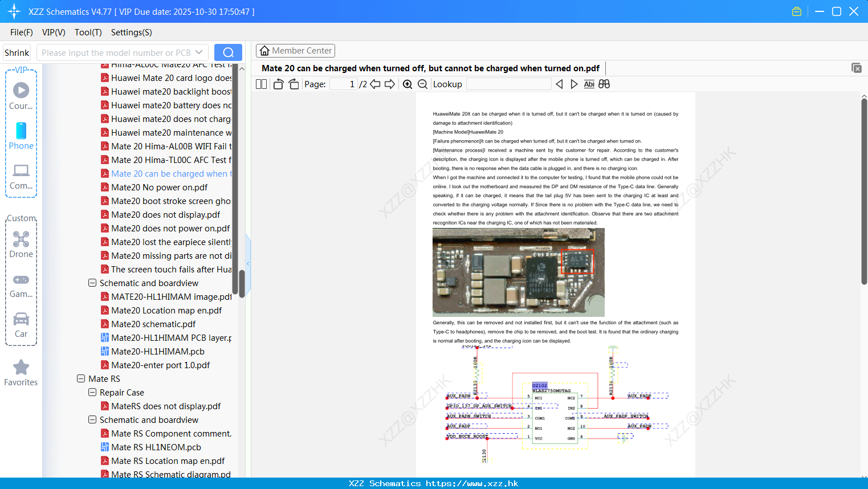The height and width of the screenshot is (489, 868).
Task: Open the VIP(V) menu
Action: click(54, 32)
